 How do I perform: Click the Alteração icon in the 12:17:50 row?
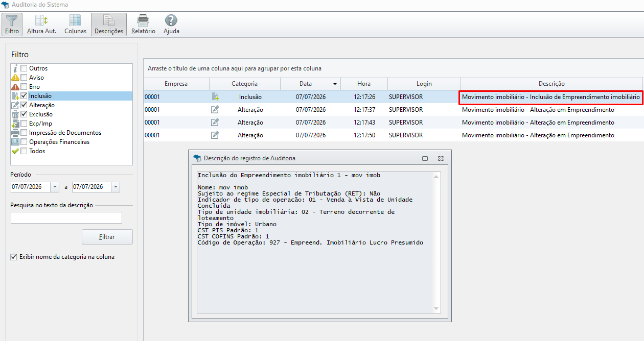point(215,135)
